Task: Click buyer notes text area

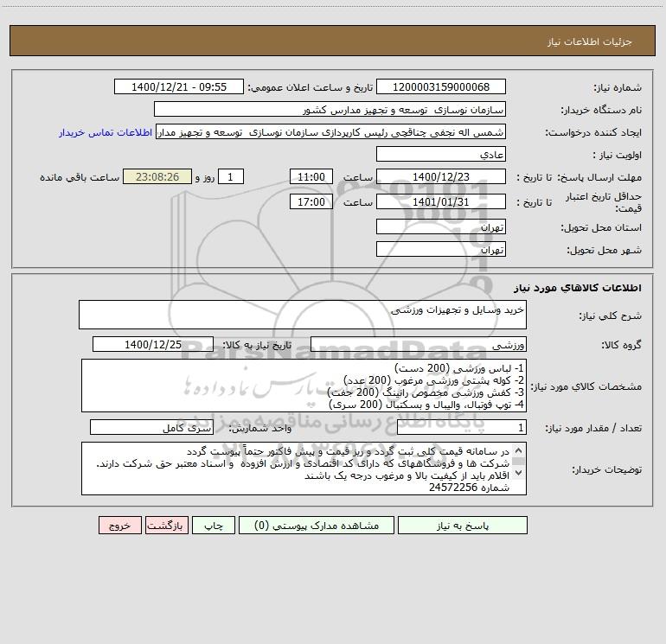Action: (x=304, y=469)
